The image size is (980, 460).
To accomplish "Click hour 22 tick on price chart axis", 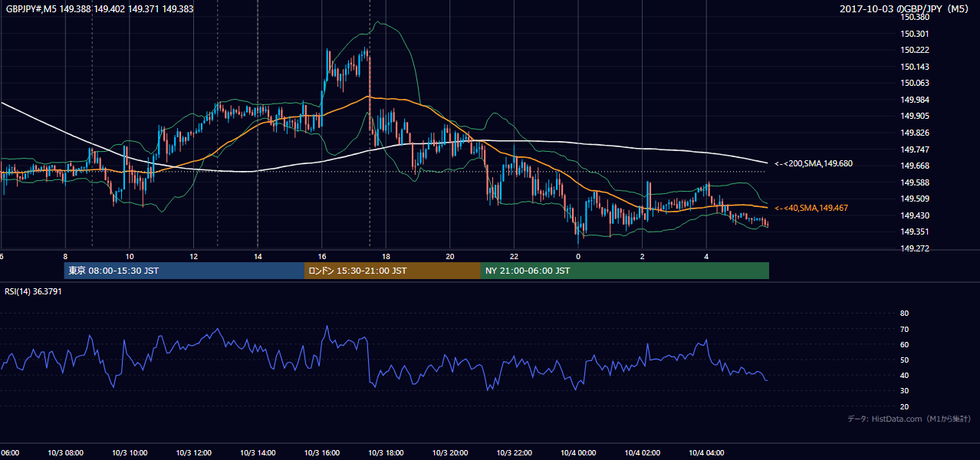I will coord(514,257).
